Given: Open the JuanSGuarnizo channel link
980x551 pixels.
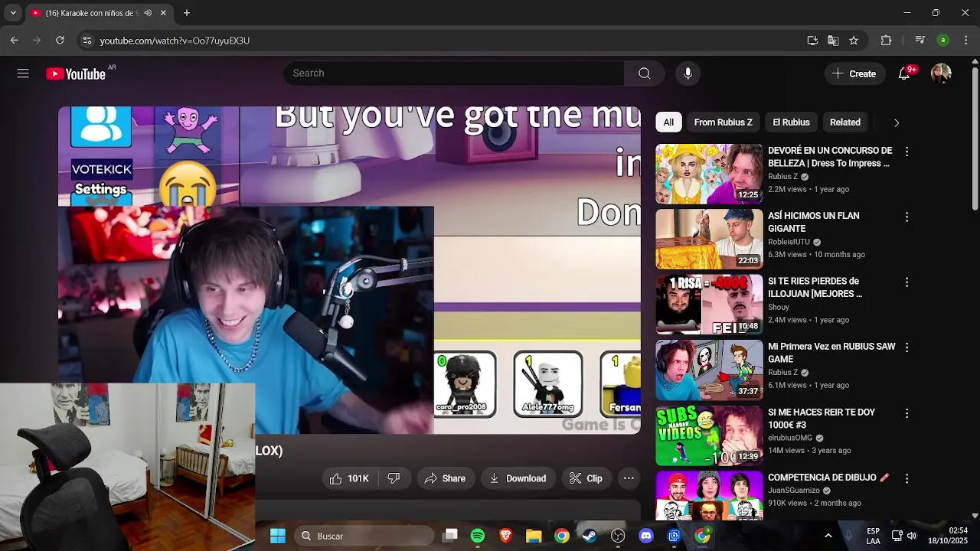Looking at the screenshot, I should pos(794,491).
